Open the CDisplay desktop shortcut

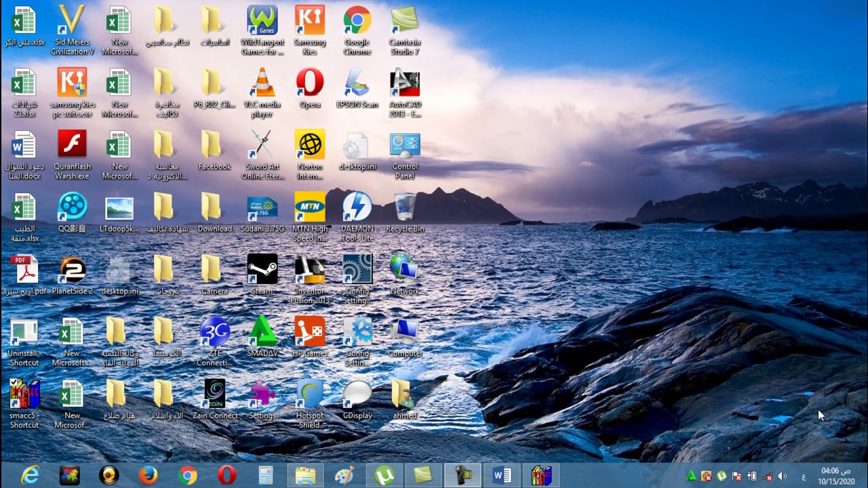tap(357, 400)
